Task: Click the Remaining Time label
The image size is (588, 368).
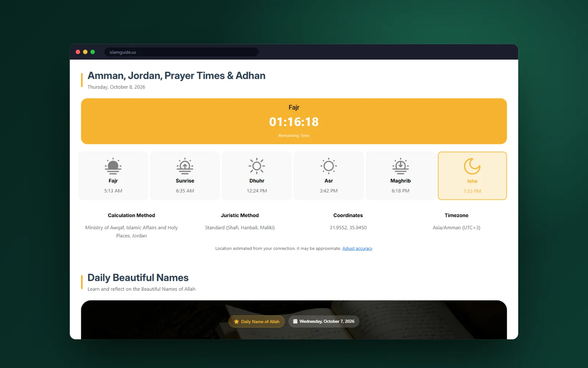Action: 294,135
